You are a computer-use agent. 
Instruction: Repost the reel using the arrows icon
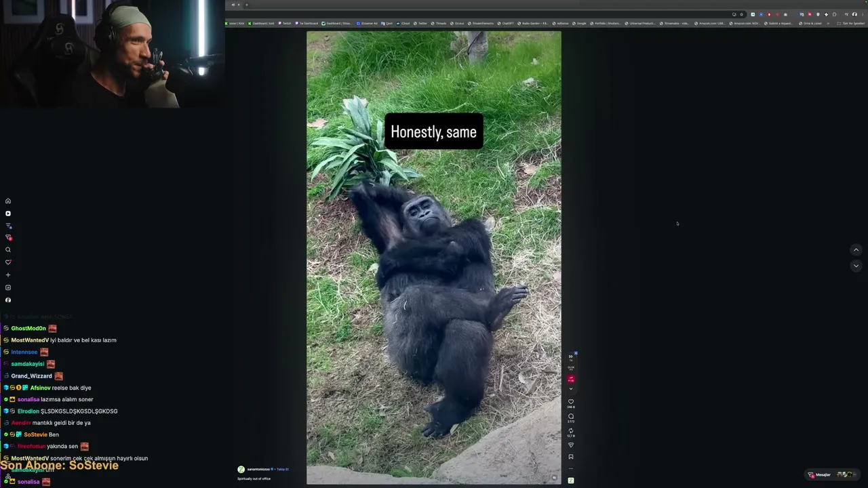point(571,431)
